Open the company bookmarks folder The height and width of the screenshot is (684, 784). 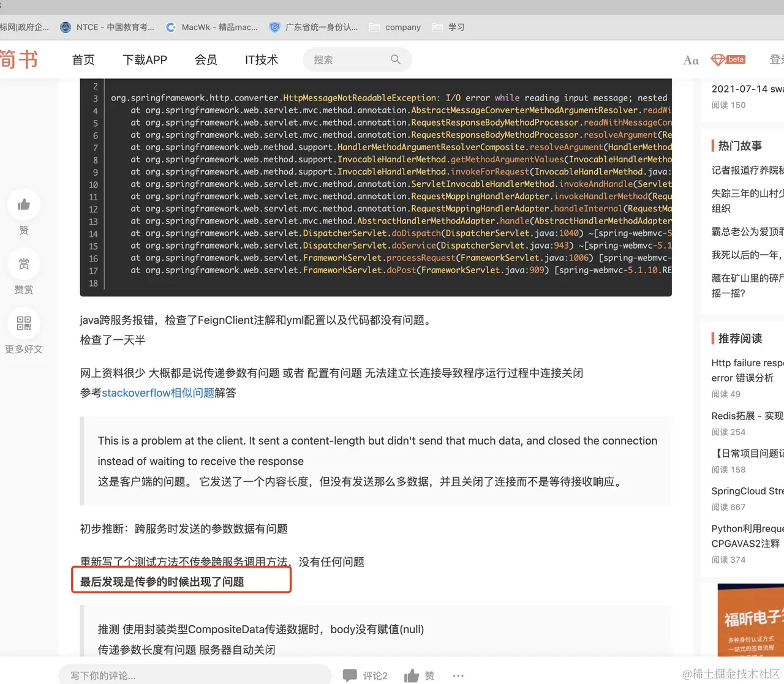[395, 27]
